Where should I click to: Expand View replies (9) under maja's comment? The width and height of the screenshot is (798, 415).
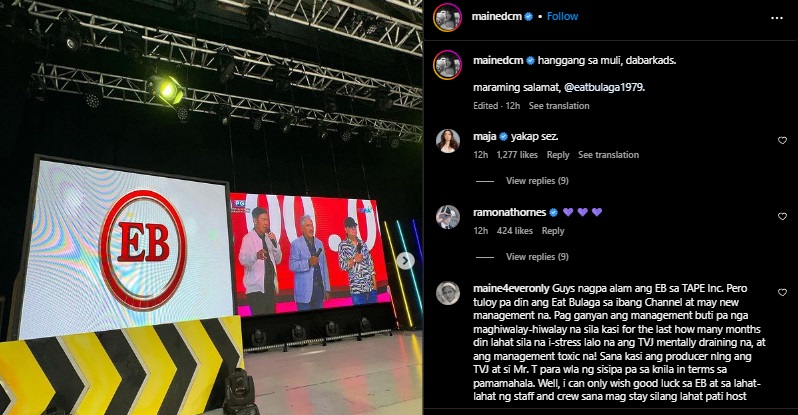pos(537,181)
